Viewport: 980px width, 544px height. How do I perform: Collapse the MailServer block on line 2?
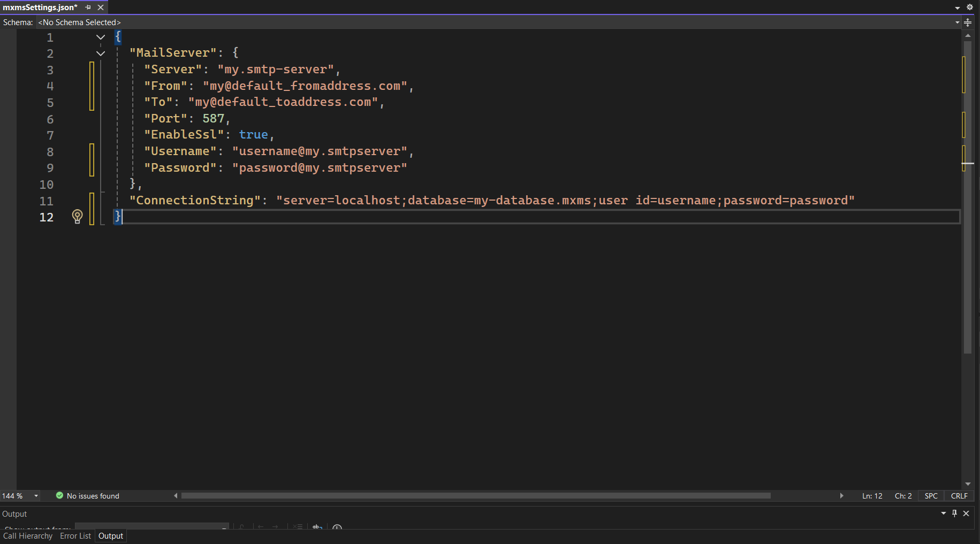(x=101, y=53)
